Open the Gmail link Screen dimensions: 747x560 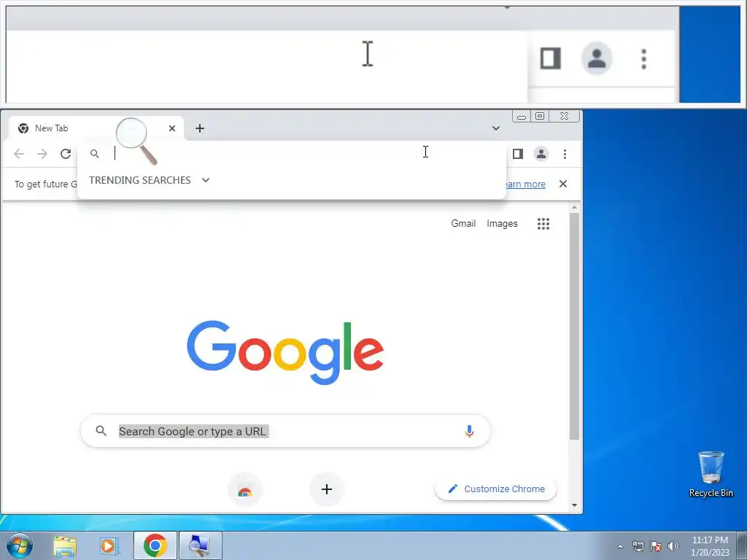[x=463, y=223]
